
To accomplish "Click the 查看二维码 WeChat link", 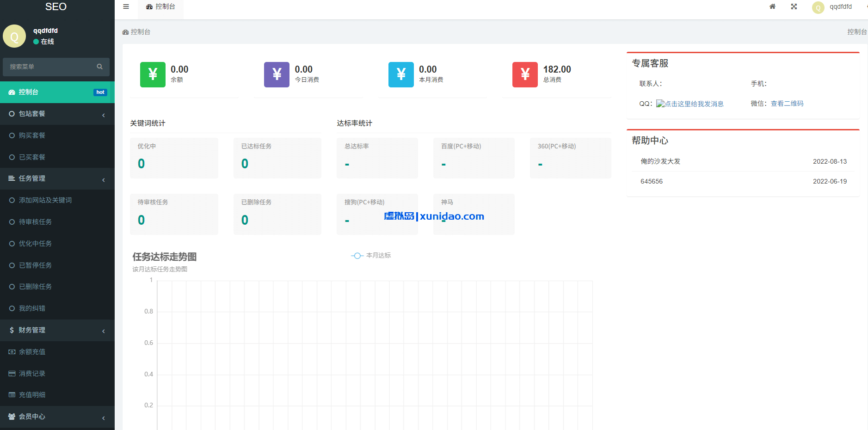I will (x=787, y=104).
